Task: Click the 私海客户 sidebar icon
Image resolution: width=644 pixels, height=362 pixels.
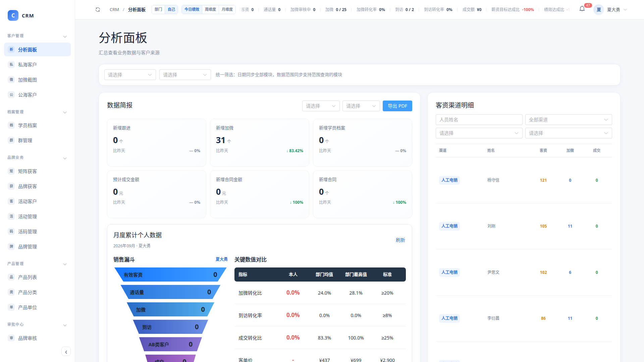Action: coord(11,65)
